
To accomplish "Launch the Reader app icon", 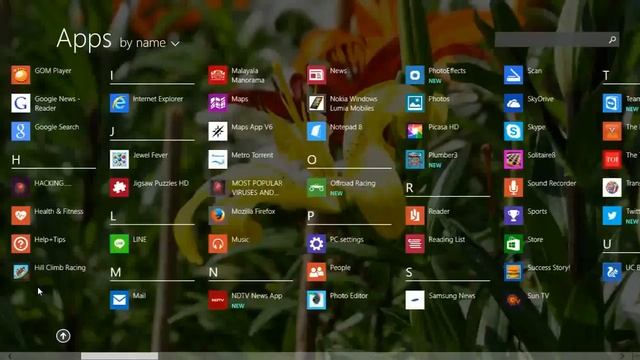I will (x=415, y=216).
